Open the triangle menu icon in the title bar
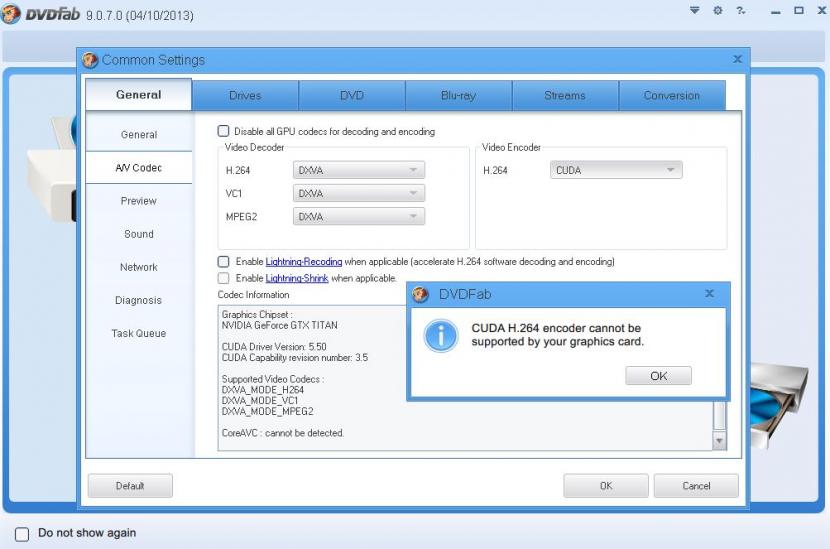 pyautogui.click(x=695, y=11)
